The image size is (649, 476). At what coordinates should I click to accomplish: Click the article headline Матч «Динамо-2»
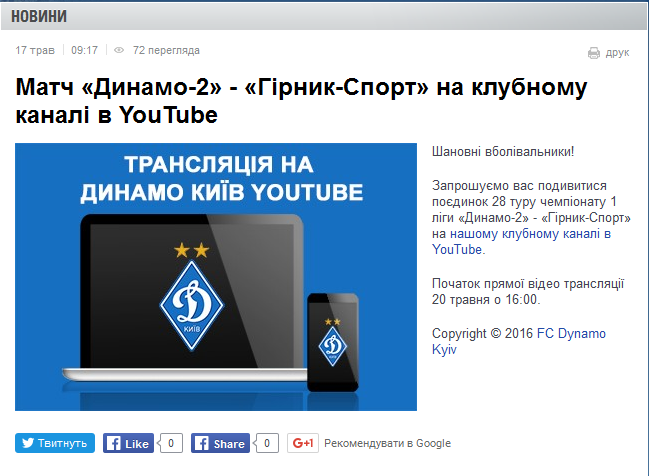301,101
